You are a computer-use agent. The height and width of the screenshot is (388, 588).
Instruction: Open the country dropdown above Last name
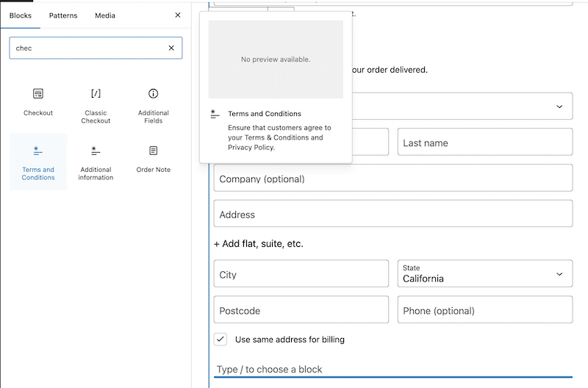point(462,107)
